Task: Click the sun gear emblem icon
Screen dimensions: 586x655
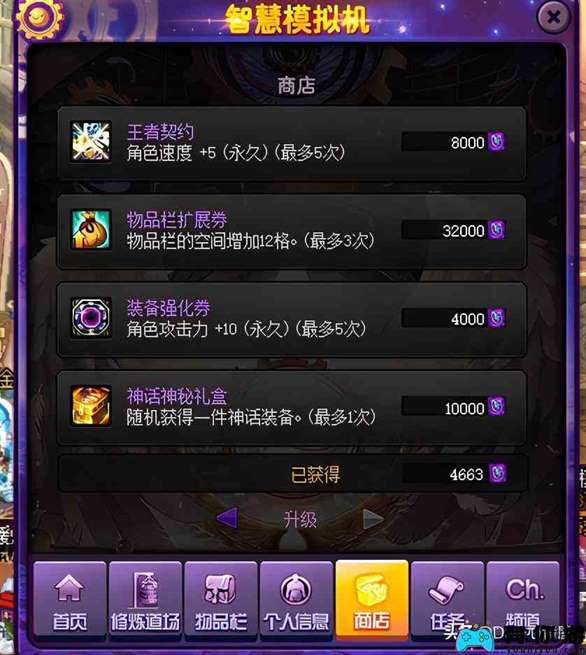Action: pyautogui.click(x=40, y=18)
